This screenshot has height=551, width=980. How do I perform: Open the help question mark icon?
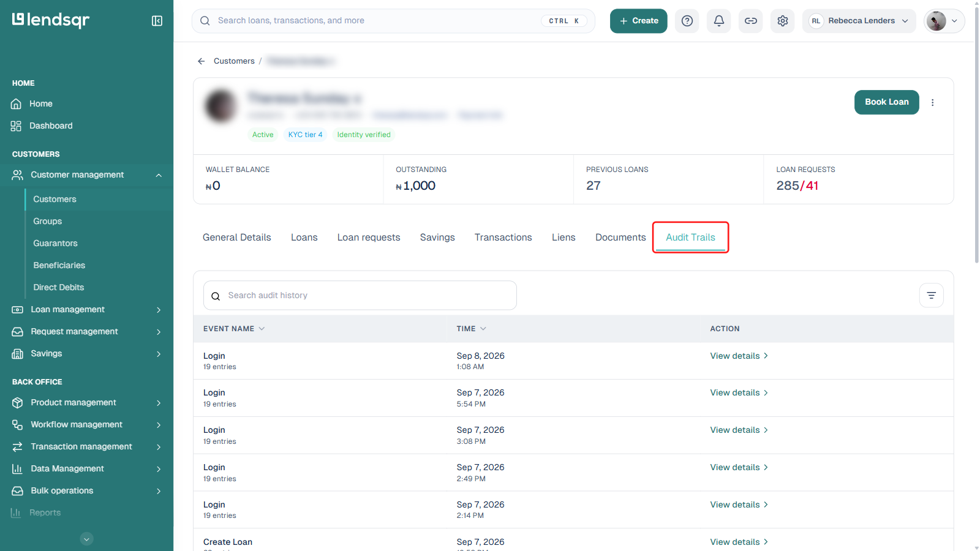pyautogui.click(x=687, y=21)
